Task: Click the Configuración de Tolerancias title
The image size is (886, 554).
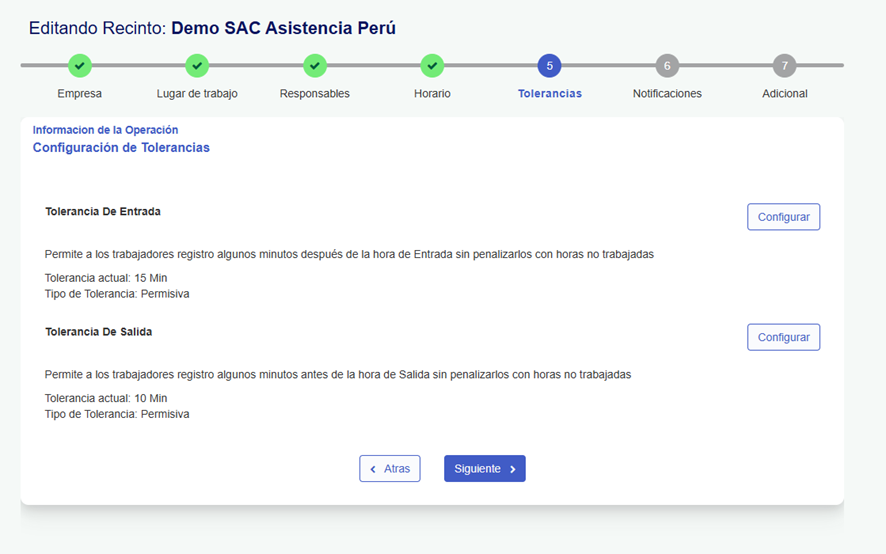Action: (121, 148)
